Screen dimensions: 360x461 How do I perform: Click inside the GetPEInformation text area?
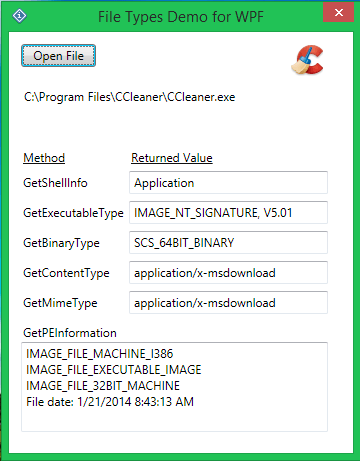coord(174,387)
